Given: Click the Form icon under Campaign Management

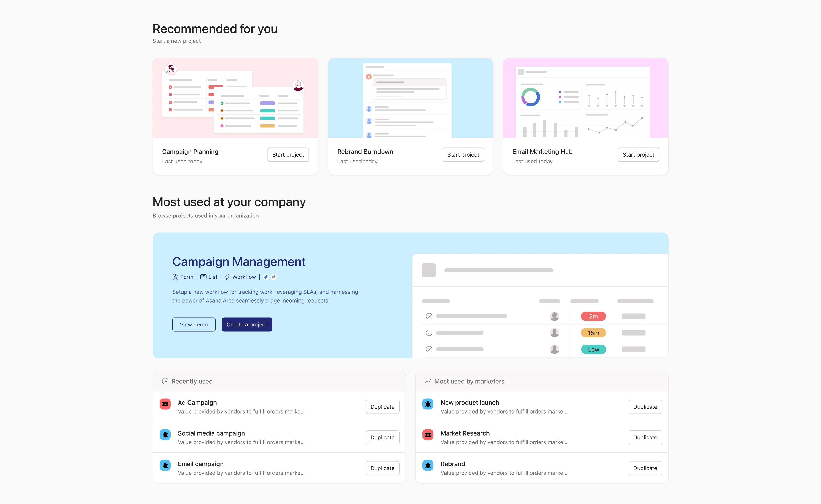Looking at the screenshot, I should tap(175, 277).
